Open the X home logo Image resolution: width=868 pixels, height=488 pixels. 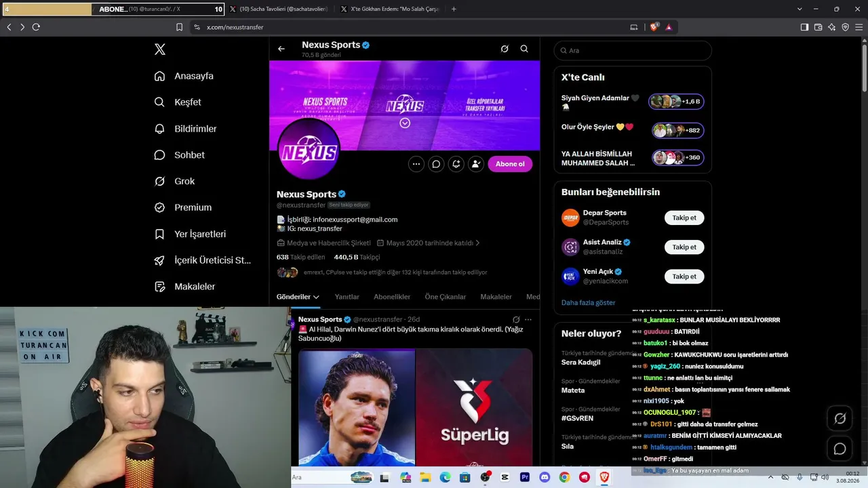pos(160,49)
